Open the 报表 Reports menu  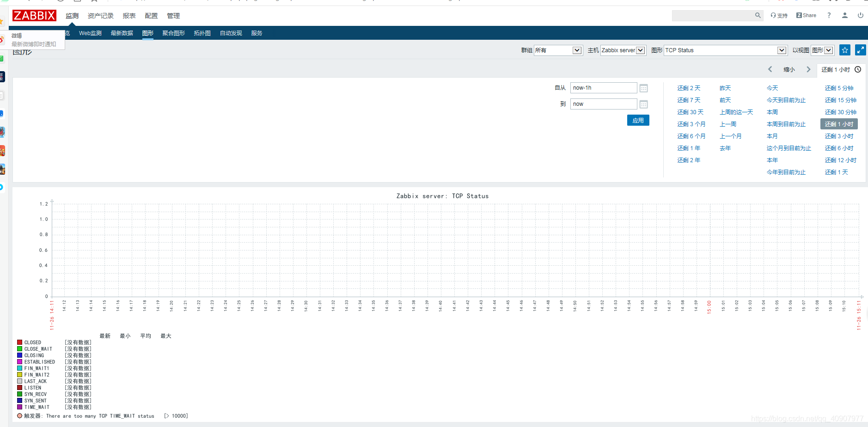tap(129, 16)
